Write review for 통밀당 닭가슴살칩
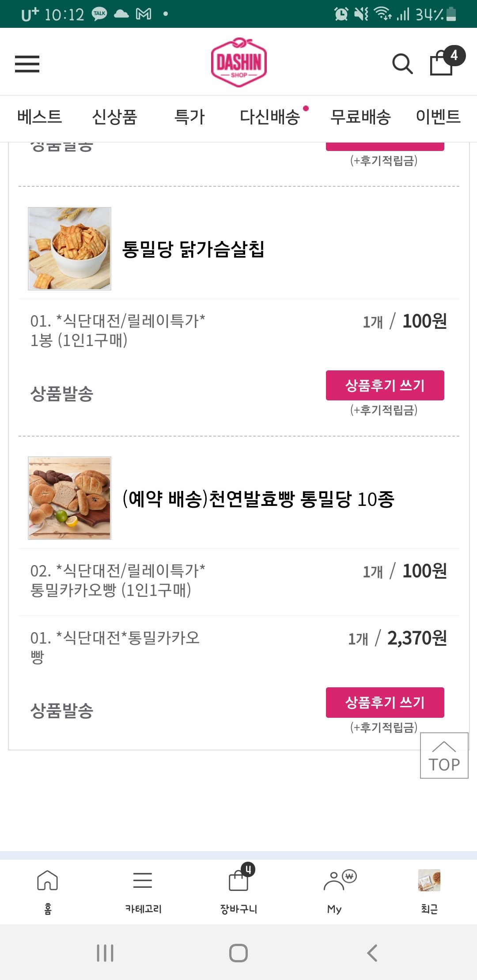Image resolution: width=477 pixels, height=980 pixels. click(385, 385)
